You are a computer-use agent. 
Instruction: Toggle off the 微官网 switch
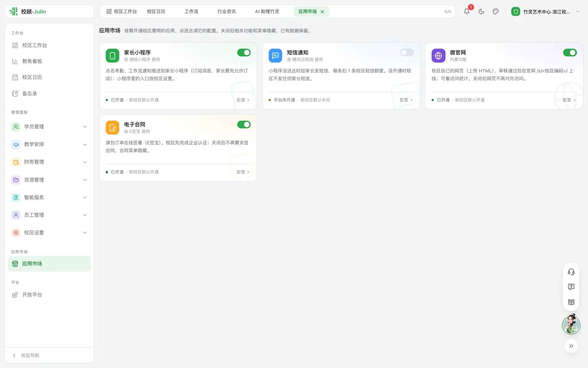click(570, 53)
